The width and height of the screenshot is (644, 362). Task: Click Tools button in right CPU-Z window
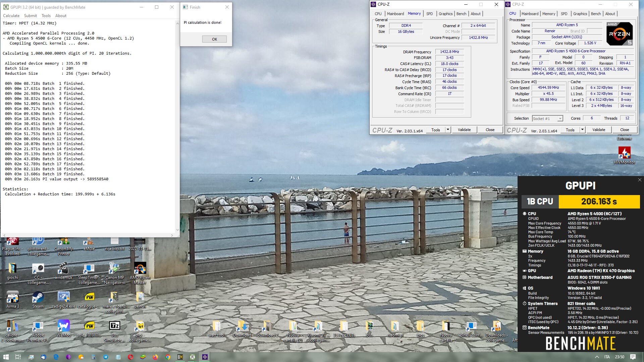[x=570, y=130]
